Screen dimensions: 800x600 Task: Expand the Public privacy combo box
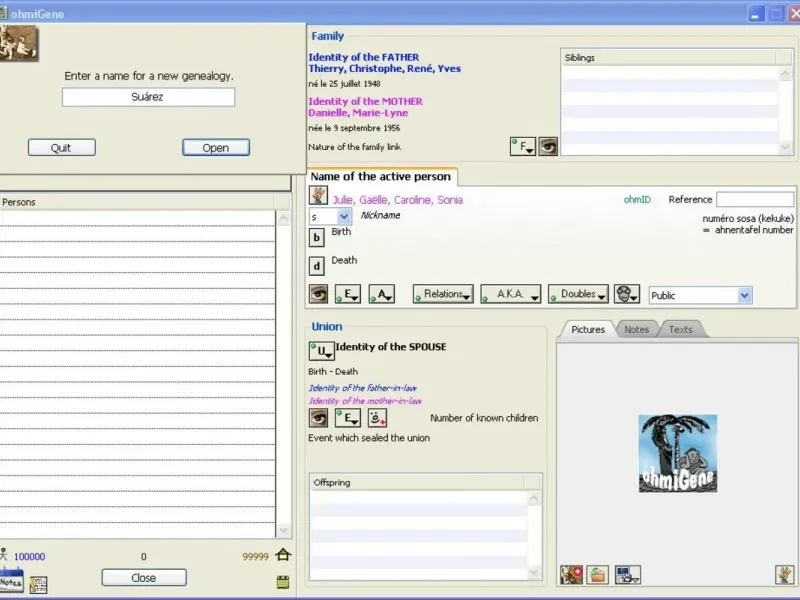pos(744,295)
